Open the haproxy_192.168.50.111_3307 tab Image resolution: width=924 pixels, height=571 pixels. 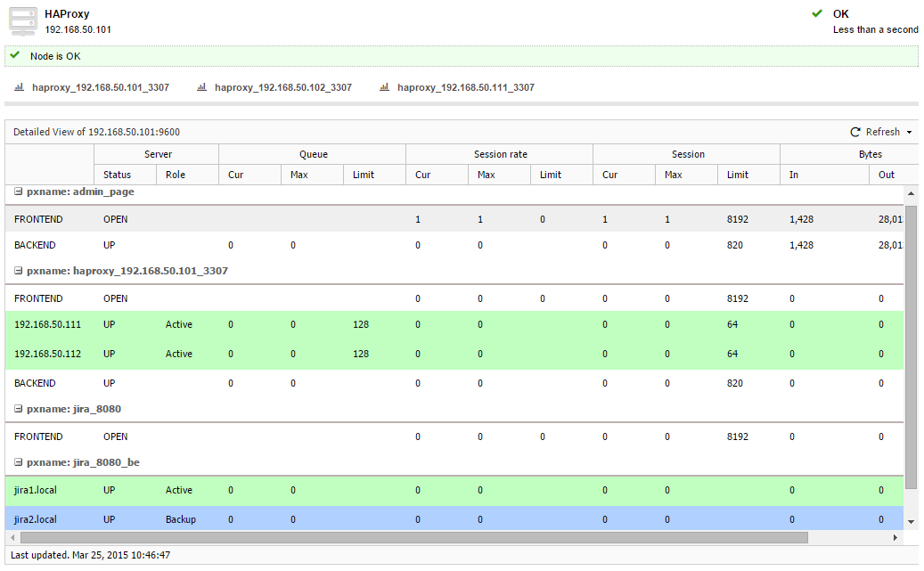click(465, 87)
